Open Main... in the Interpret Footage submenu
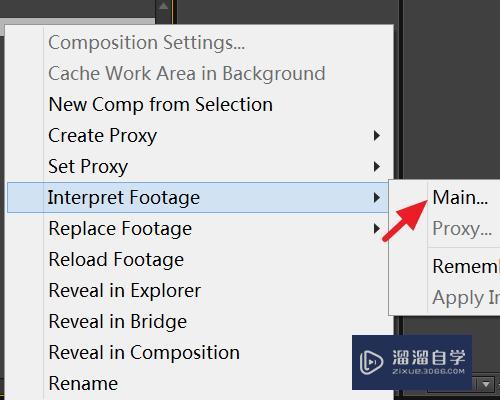The width and height of the screenshot is (500, 400). 460,198
